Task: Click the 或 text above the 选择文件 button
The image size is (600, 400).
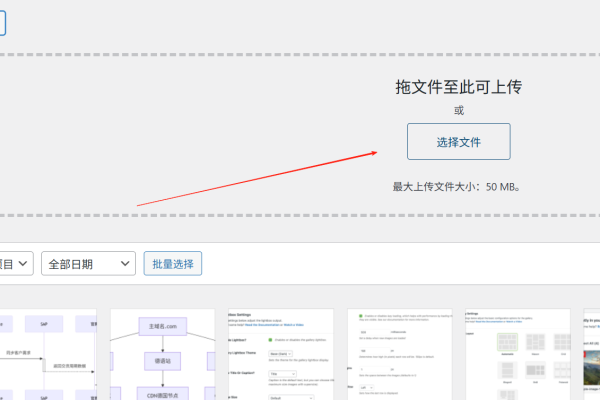Action: [x=458, y=111]
